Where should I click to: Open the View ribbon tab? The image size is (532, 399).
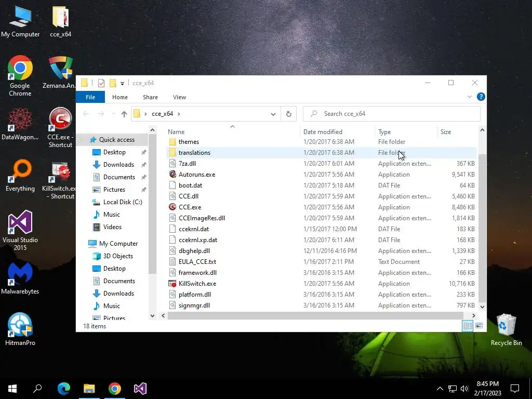pyautogui.click(x=179, y=97)
